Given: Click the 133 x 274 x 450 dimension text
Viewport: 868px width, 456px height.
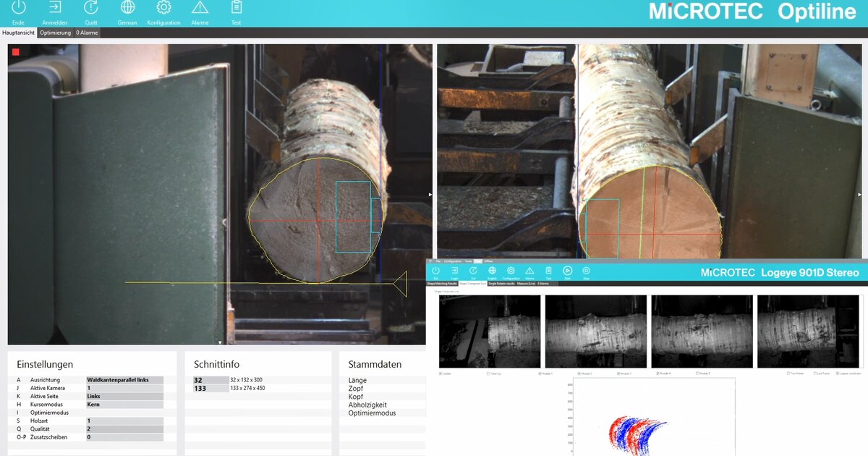Looking at the screenshot, I should pos(247,388).
